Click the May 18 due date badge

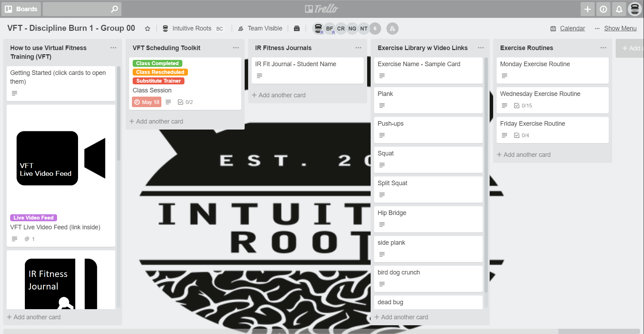coord(147,102)
